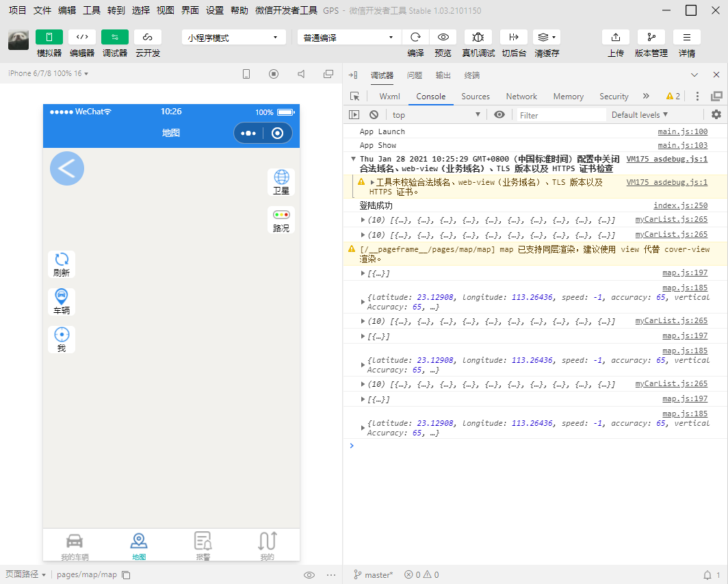Switch to the 终端 terminal panel tab
Image resolution: width=728 pixels, height=584 pixels.
471,75
